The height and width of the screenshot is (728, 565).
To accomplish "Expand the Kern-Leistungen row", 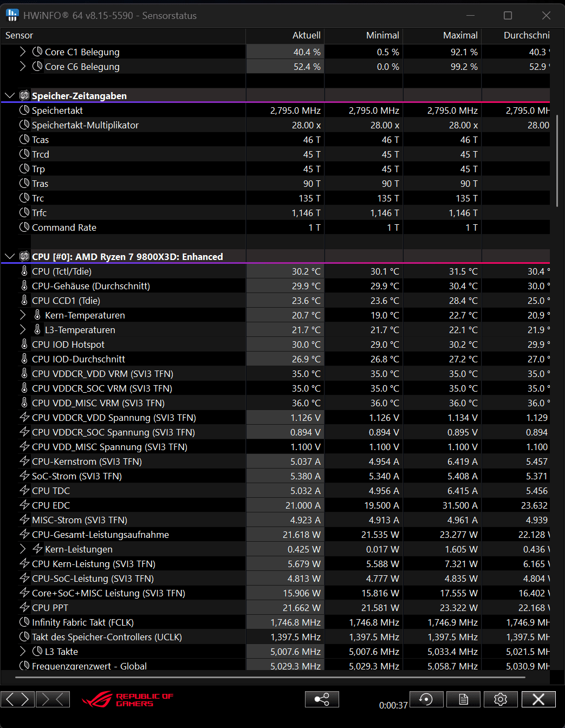I will point(22,549).
